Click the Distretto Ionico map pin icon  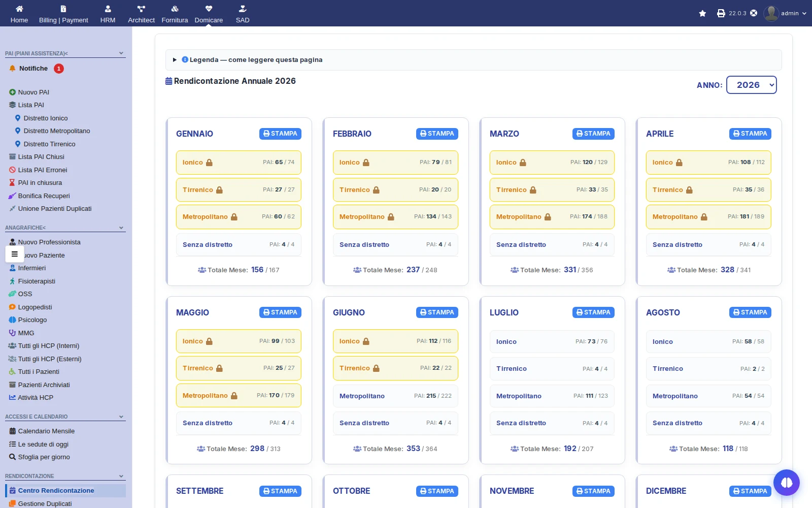[x=18, y=118]
